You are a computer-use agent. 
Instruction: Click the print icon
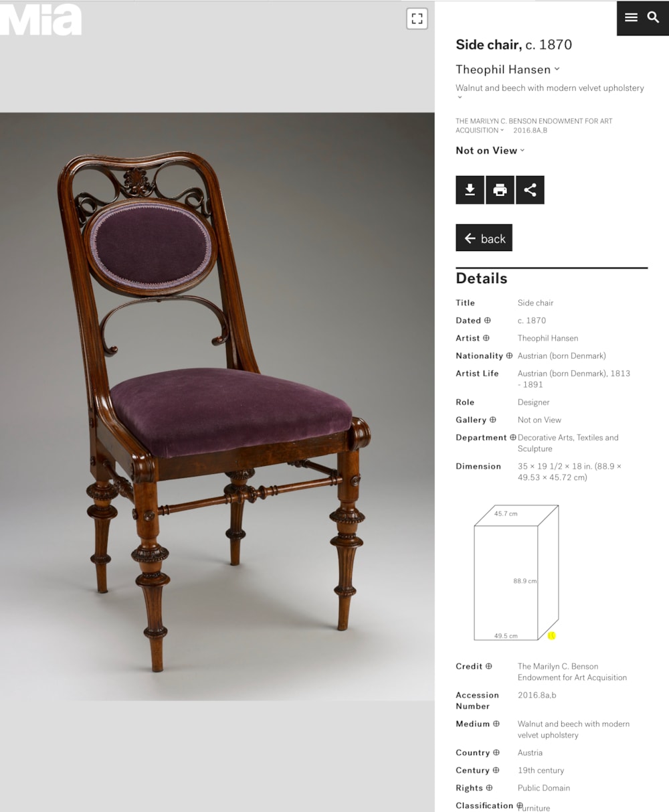[x=500, y=190]
